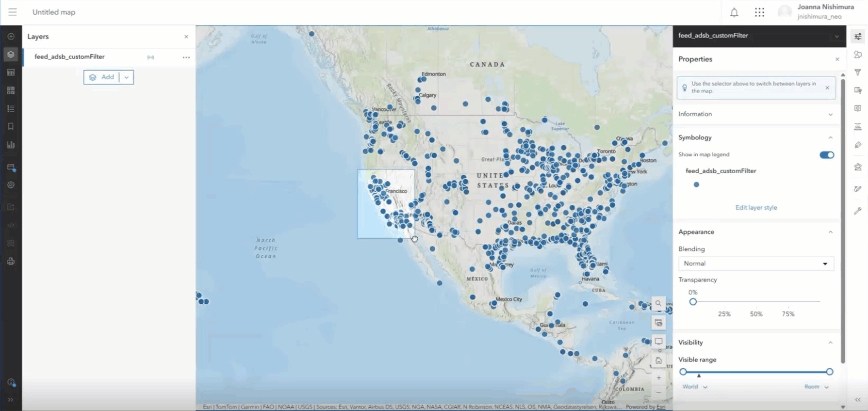
Task: Click the map Home extent button
Action: (x=659, y=360)
